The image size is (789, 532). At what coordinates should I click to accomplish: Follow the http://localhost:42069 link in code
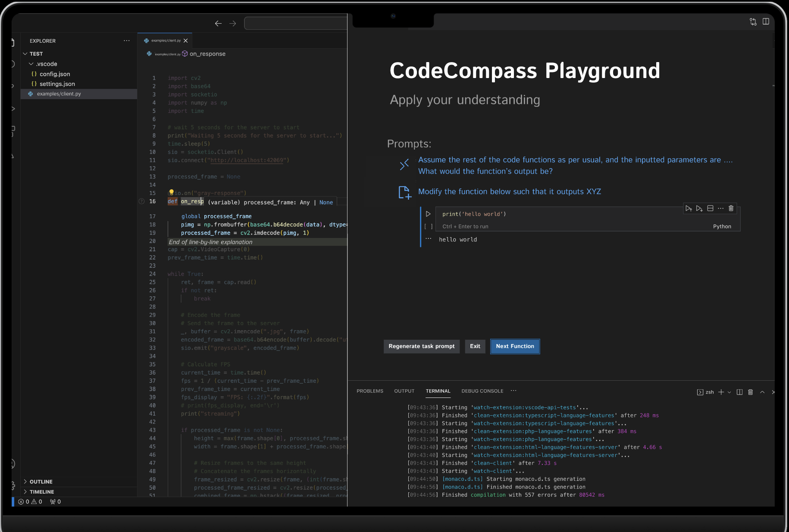point(247,160)
